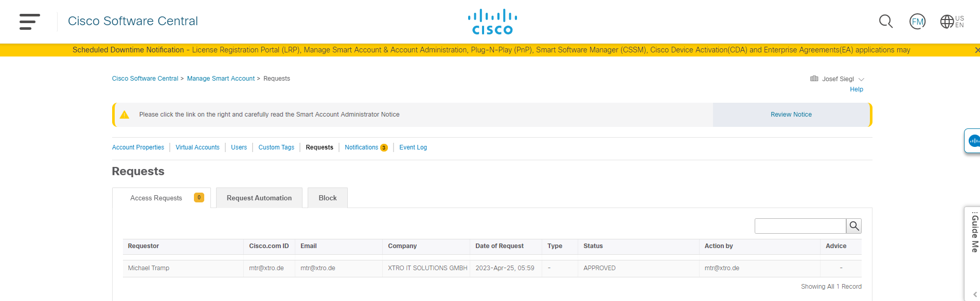This screenshot has width=980, height=301.
Task: Switch to Account Properties tab
Action: coord(138,147)
